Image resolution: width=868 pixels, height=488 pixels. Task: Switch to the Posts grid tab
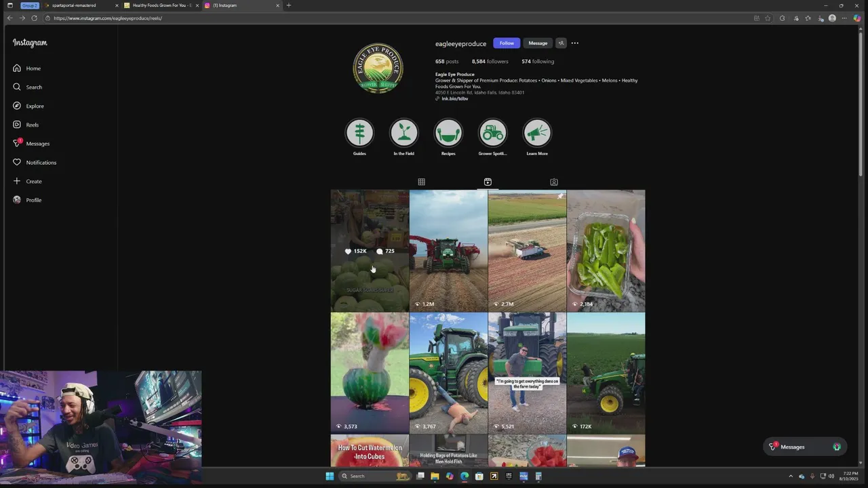(x=421, y=182)
